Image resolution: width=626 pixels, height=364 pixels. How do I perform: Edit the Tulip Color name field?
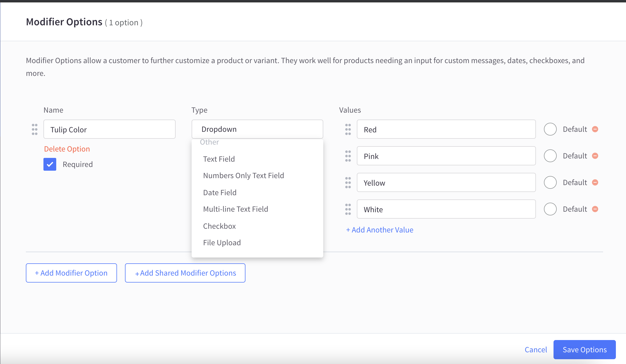coord(110,129)
